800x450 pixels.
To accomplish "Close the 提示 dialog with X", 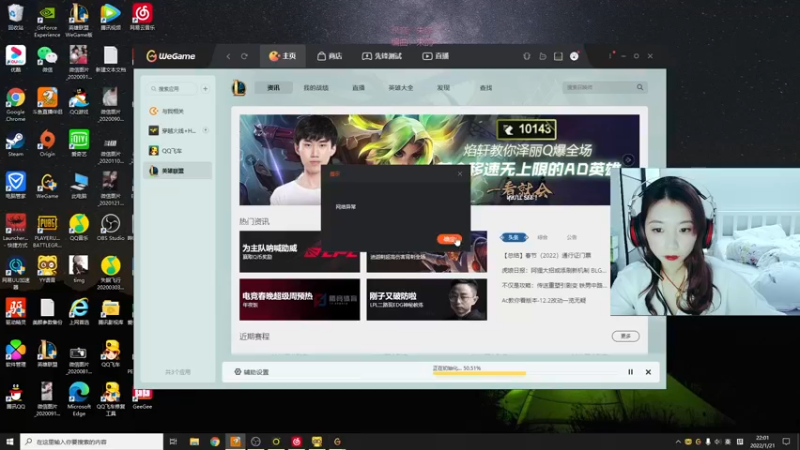I will coord(460,174).
